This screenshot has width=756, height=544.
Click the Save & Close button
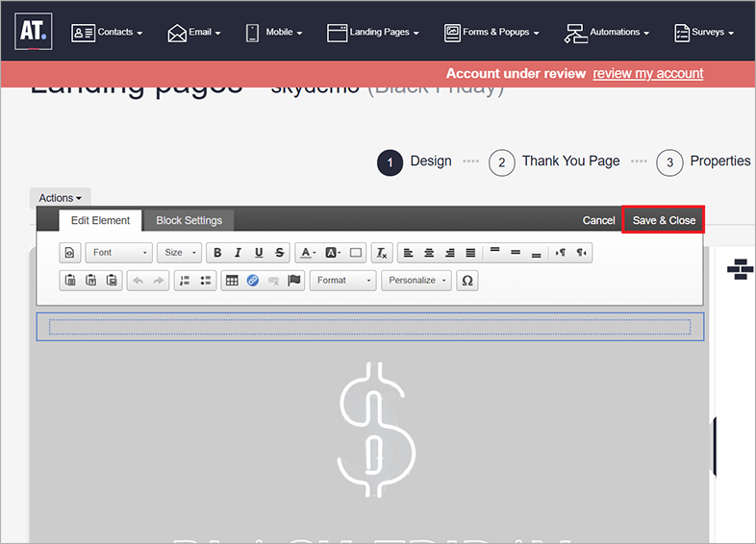(x=664, y=220)
